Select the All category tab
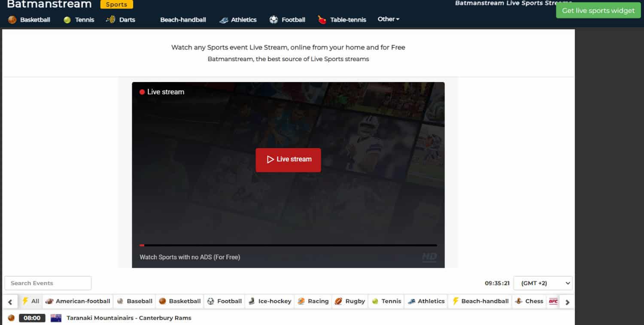644x325 pixels. [x=30, y=301]
